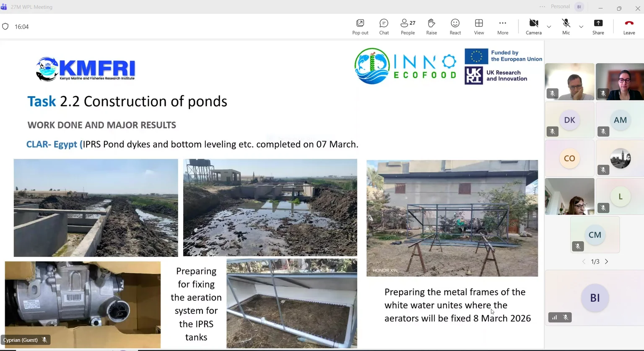
Task: Leave the meeting
Action: click(629, 27)
